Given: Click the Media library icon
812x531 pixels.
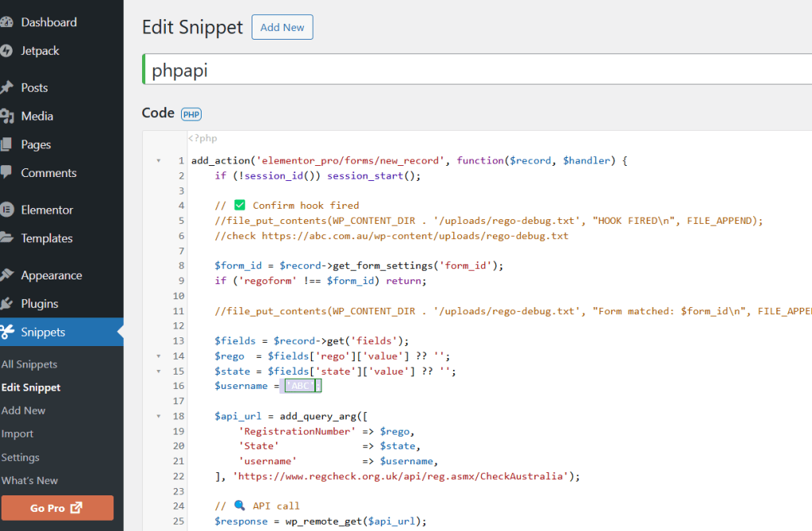Looking at the screenshot, I should (x=6, y=116).
